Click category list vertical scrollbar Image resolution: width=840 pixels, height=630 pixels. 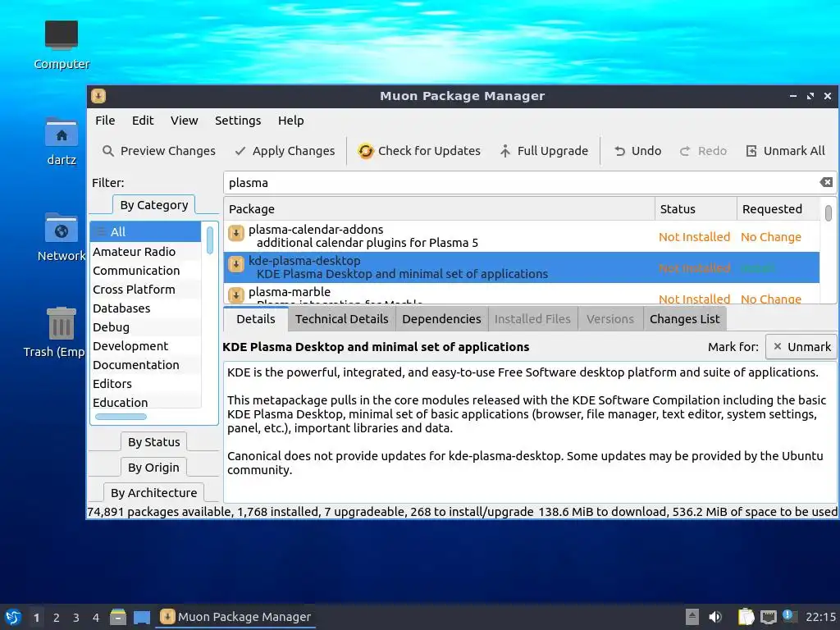210,240
